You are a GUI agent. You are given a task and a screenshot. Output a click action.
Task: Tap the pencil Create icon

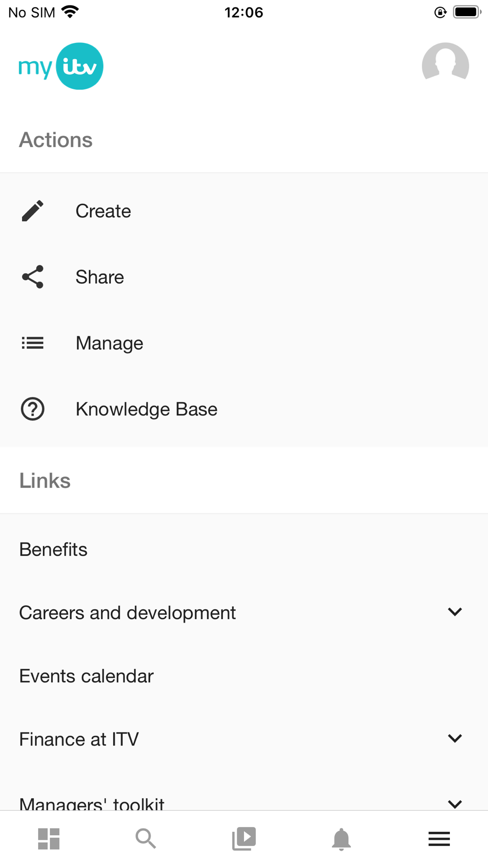[x=33, y=211]
